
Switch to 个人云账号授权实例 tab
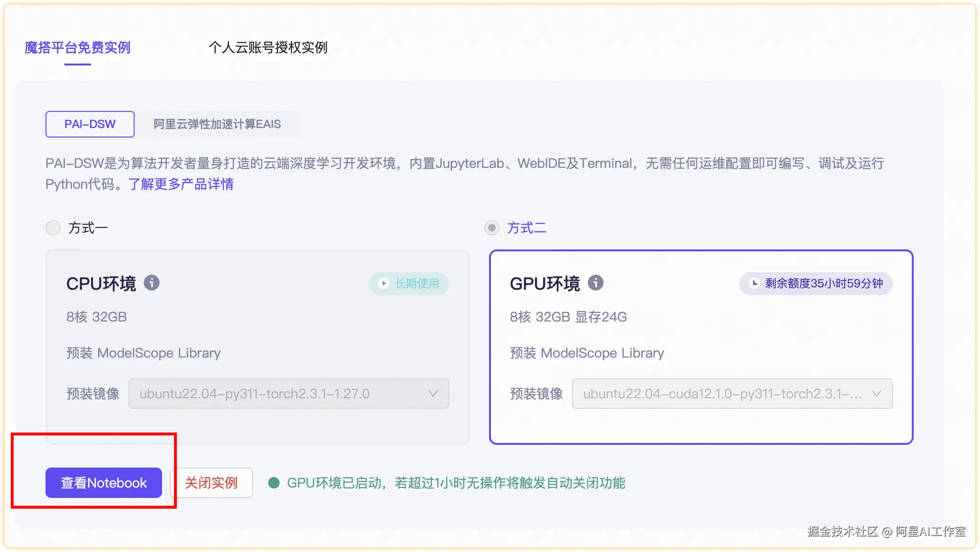[x=268, y=48]
